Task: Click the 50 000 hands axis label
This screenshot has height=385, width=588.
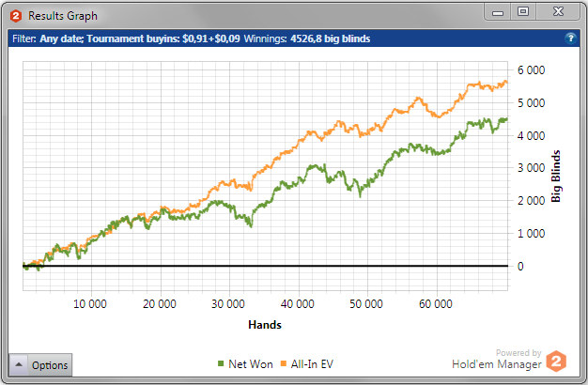Action: coord(366,303)
